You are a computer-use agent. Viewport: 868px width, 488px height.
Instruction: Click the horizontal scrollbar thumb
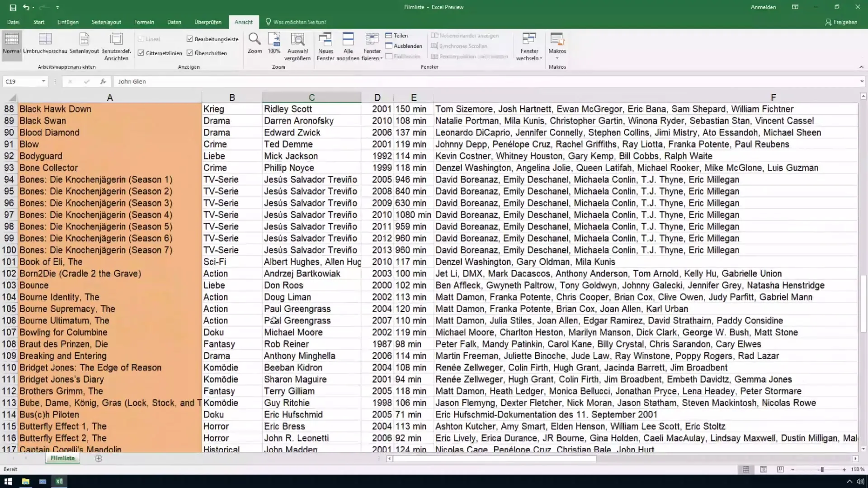point(495,459)
